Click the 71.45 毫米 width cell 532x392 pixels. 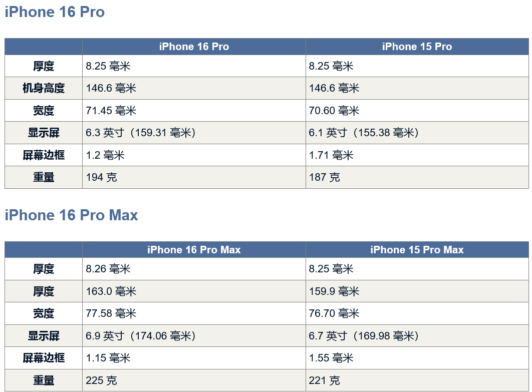coord(194,111)
